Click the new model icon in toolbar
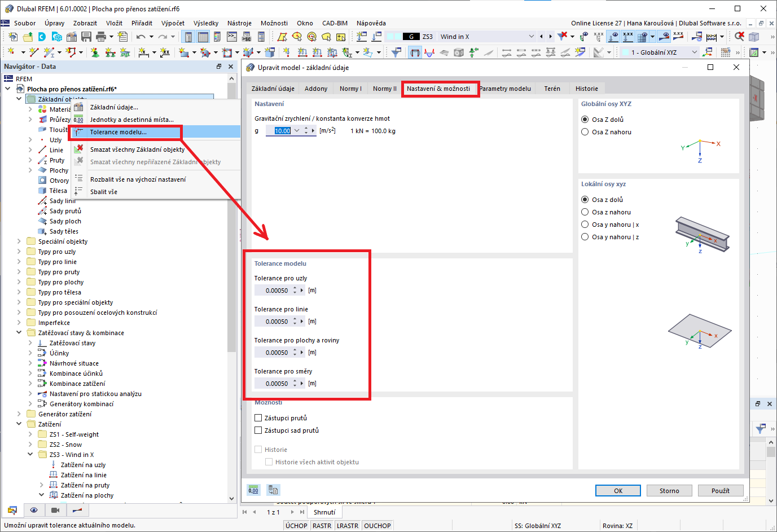Screen dimensions: 777x532 pos(13,37)
